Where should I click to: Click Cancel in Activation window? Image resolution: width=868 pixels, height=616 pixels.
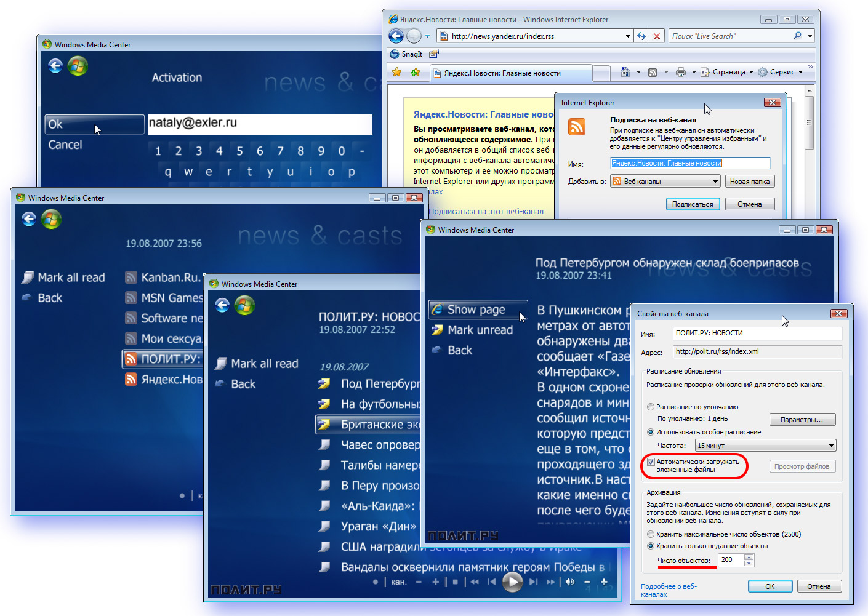(x=65, y=145)
